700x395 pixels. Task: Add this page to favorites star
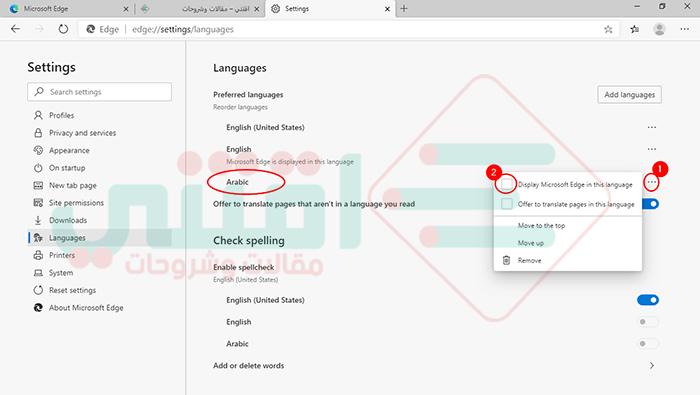pos(608,29)
